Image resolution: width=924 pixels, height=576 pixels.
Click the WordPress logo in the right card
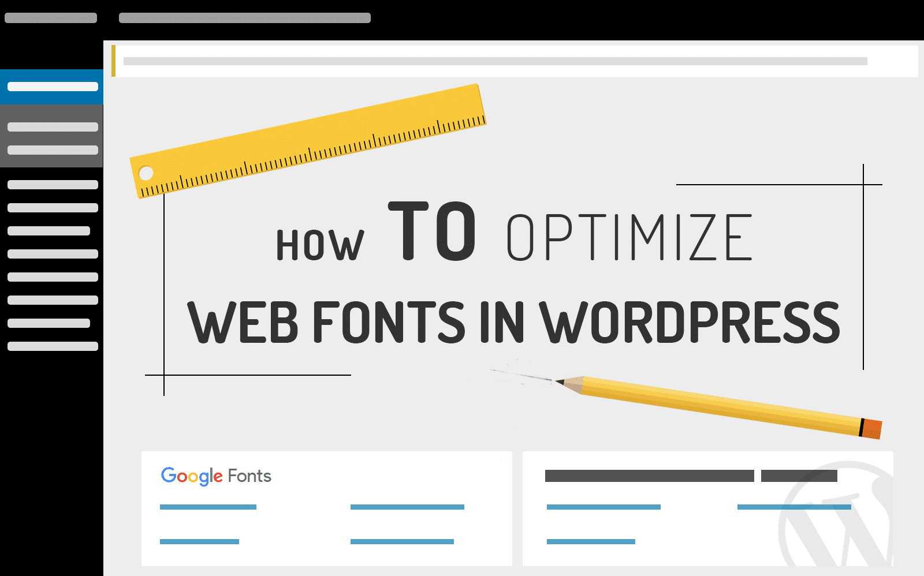836,514
